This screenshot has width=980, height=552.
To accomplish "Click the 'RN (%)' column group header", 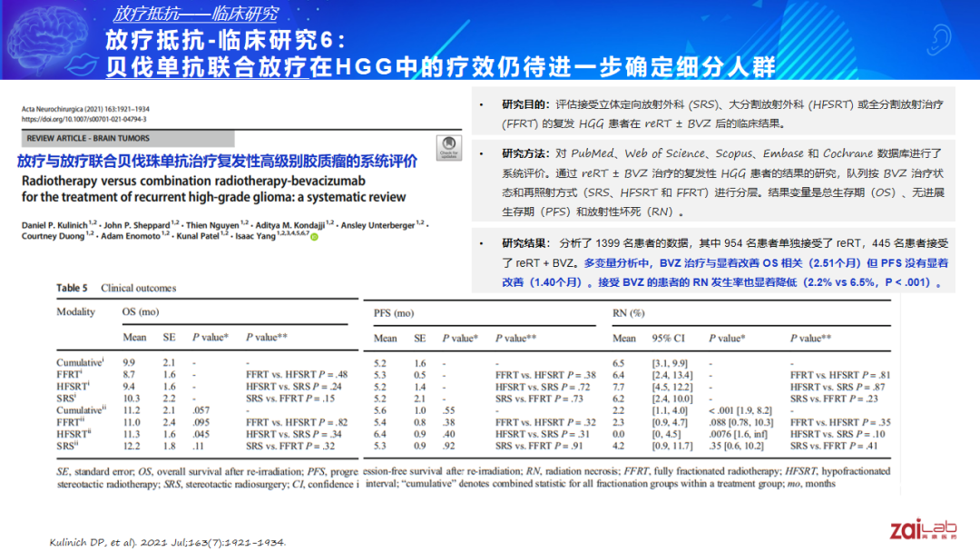I will 628,313.
